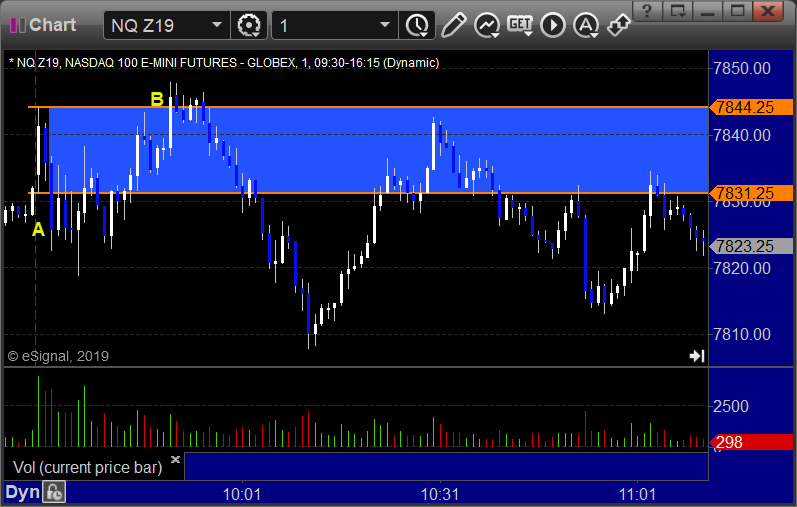This screenshot has height=507, width=797.
Task: Click the yellow B annotation label
Action: (157, 99)
